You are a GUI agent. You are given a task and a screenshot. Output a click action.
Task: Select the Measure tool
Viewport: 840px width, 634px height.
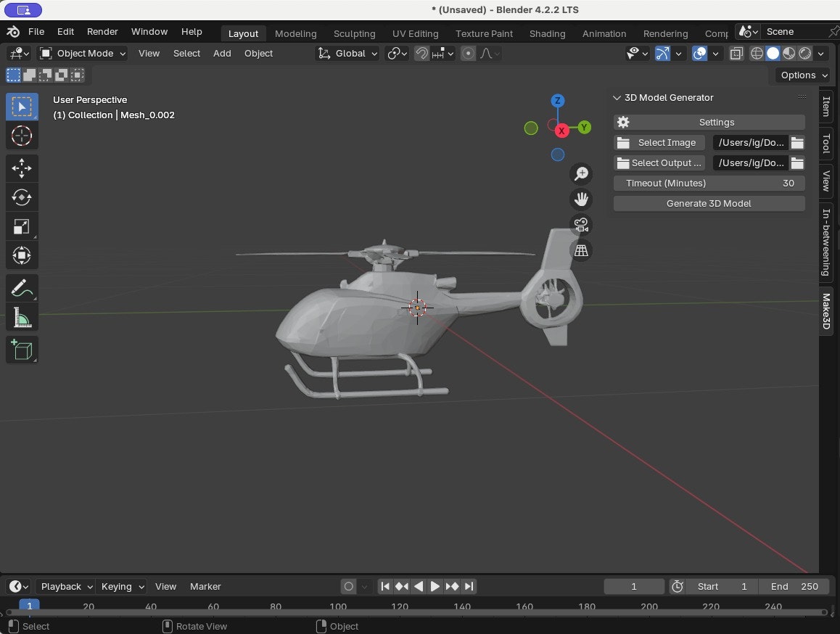tap(22, 318)
